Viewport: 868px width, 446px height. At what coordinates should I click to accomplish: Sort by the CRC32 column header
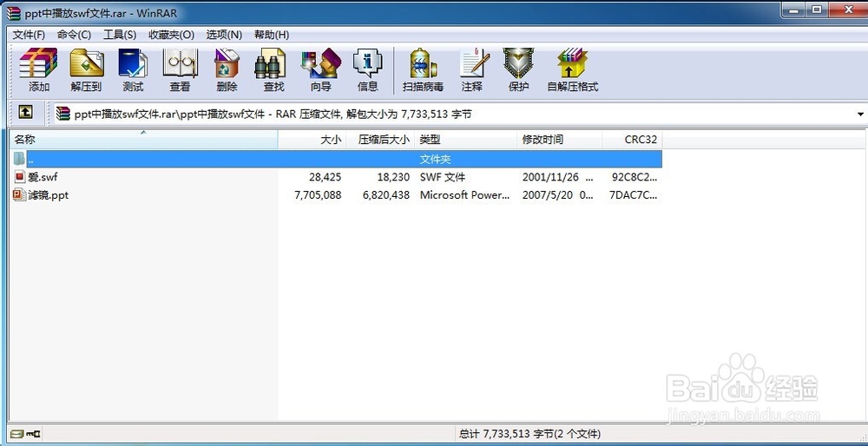(632, 140)
